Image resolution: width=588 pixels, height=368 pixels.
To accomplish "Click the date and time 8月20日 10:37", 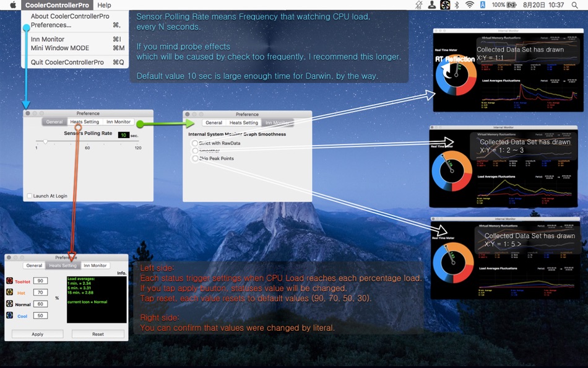I will (543, 5).
